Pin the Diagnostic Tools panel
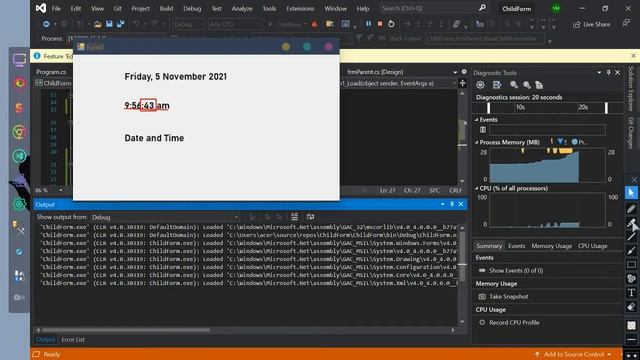Screen dimensions: 640x360 coord(608,72)
